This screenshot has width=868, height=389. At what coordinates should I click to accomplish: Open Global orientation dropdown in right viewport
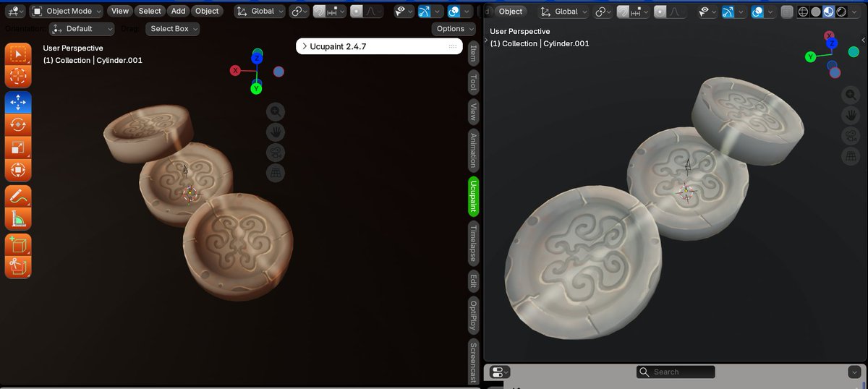click(x=564, y=12)
